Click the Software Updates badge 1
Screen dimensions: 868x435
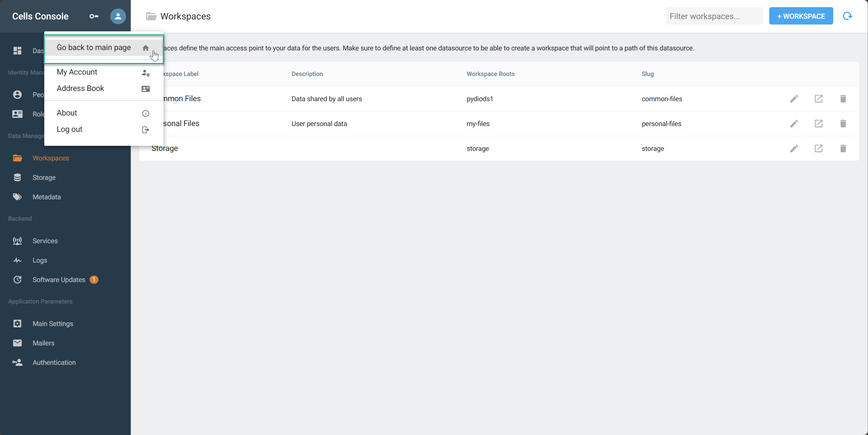pos(94,280)
